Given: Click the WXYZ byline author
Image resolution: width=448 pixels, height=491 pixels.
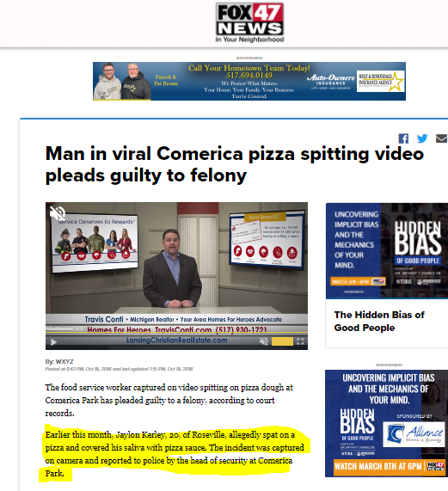Looking at the screenshot, I should [x=64, y=362].
